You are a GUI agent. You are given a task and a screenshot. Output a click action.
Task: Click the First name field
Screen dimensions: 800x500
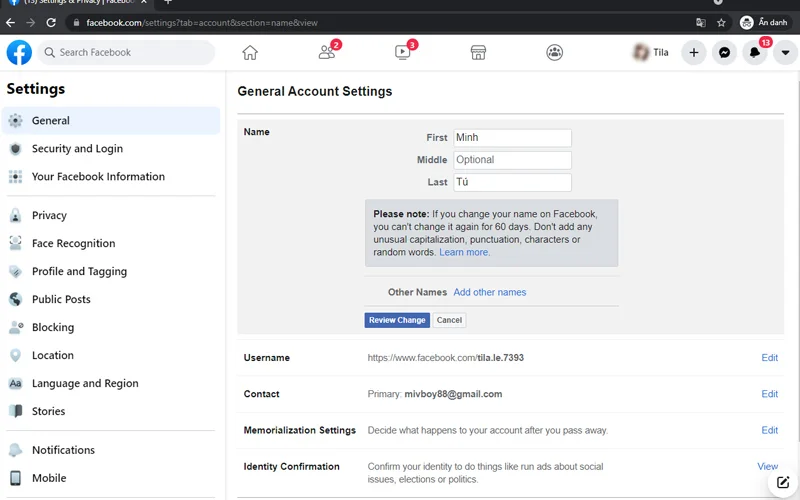coord(512,138)
